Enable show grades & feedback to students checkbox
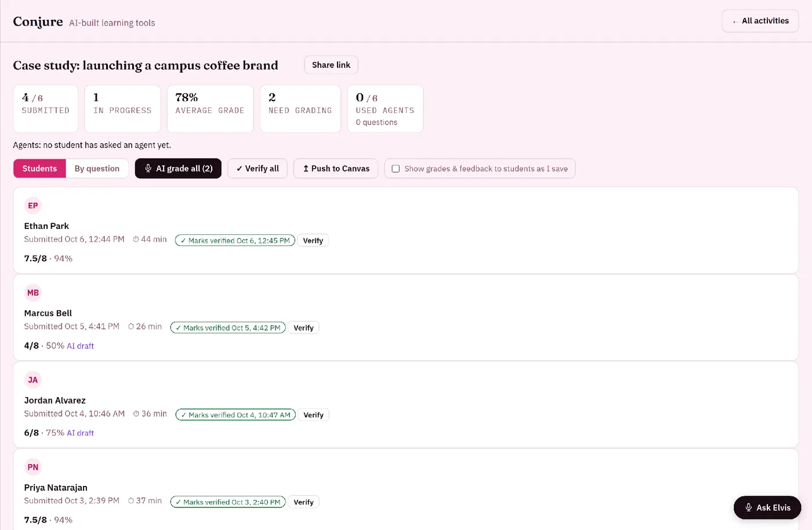The height and width of the screenshot is (530, 812). tap(396, 169)
